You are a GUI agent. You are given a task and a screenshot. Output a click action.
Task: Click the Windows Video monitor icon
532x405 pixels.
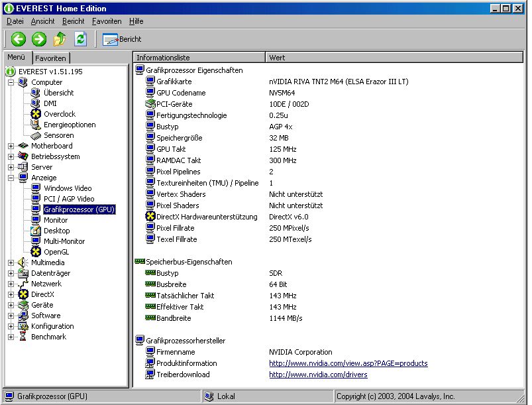click(36, 188)
